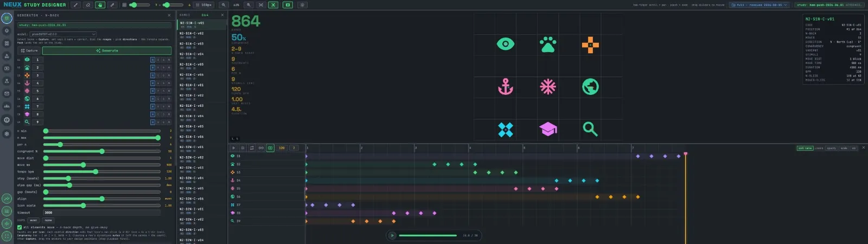Click the list circular sidebar icon

point(7,211)
